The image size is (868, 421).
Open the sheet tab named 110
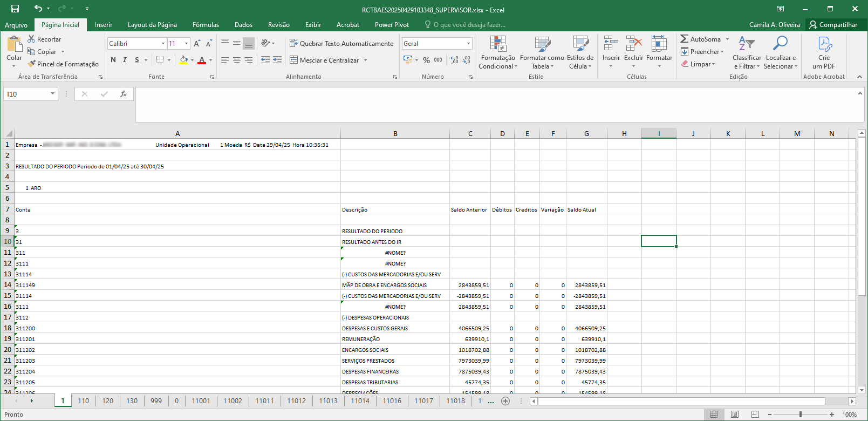point(84,400)
